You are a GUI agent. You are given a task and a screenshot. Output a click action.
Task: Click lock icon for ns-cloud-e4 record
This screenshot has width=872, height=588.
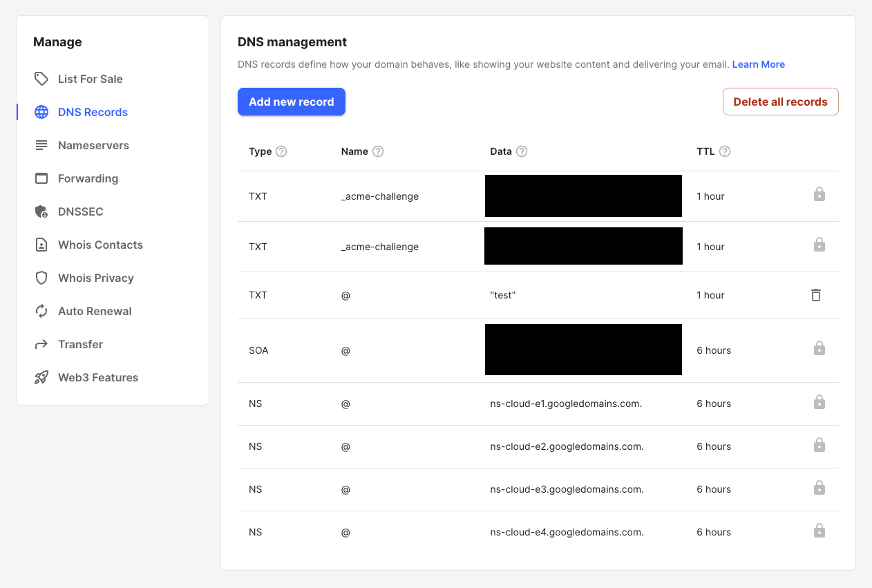point(819,531)
